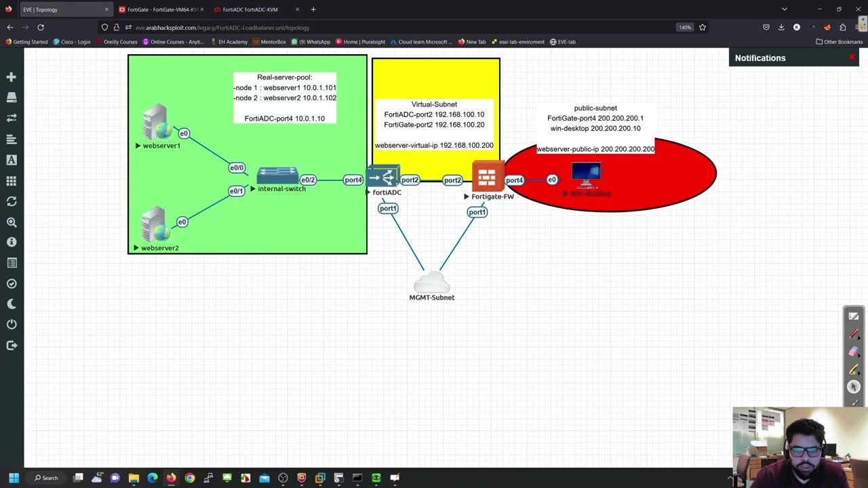Select the internal-switch node icon

277,174
